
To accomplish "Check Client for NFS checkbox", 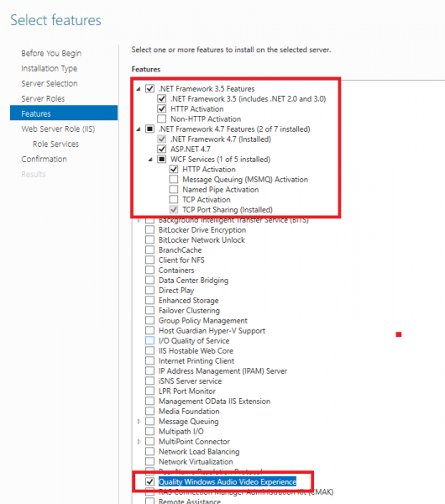I will [x=149, y=260].
